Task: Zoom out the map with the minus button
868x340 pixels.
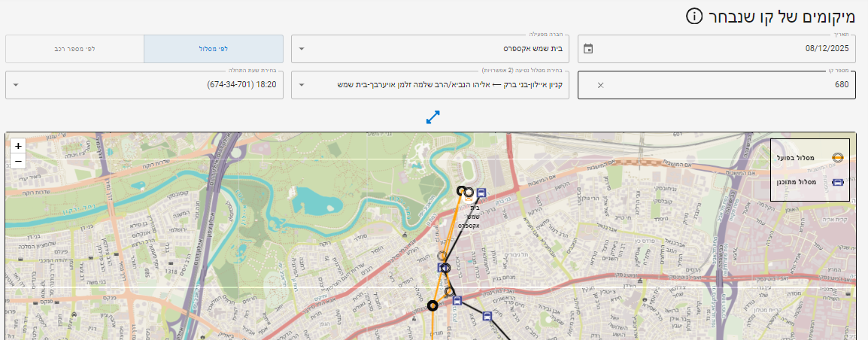Action: [18, 161]
